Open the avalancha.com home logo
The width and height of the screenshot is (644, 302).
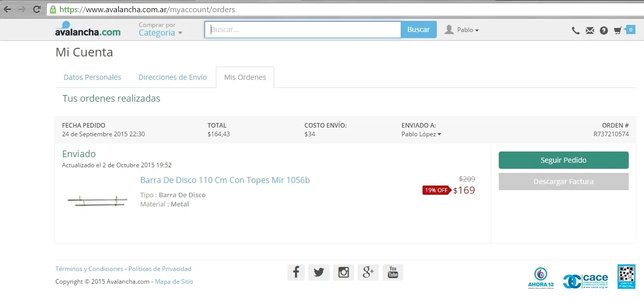pos(88,29)
